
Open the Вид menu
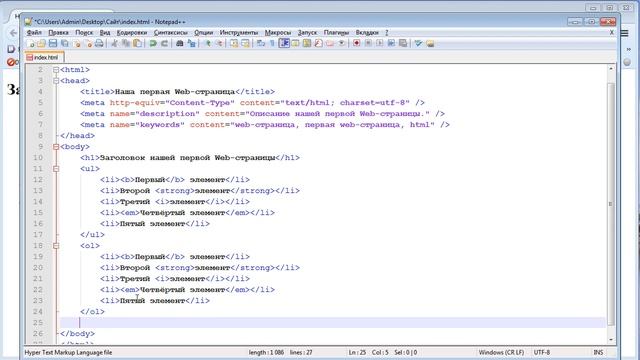click(x=104, y=32)
